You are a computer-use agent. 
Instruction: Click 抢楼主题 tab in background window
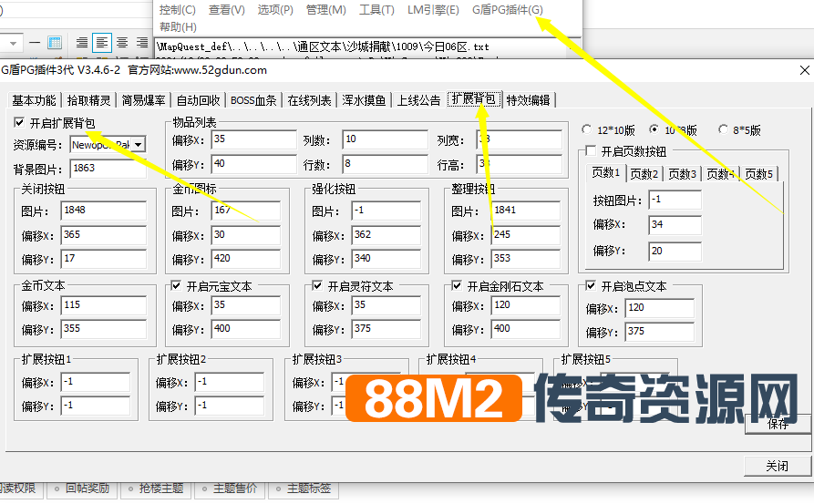pyautogui.click(x=156, y=489)
